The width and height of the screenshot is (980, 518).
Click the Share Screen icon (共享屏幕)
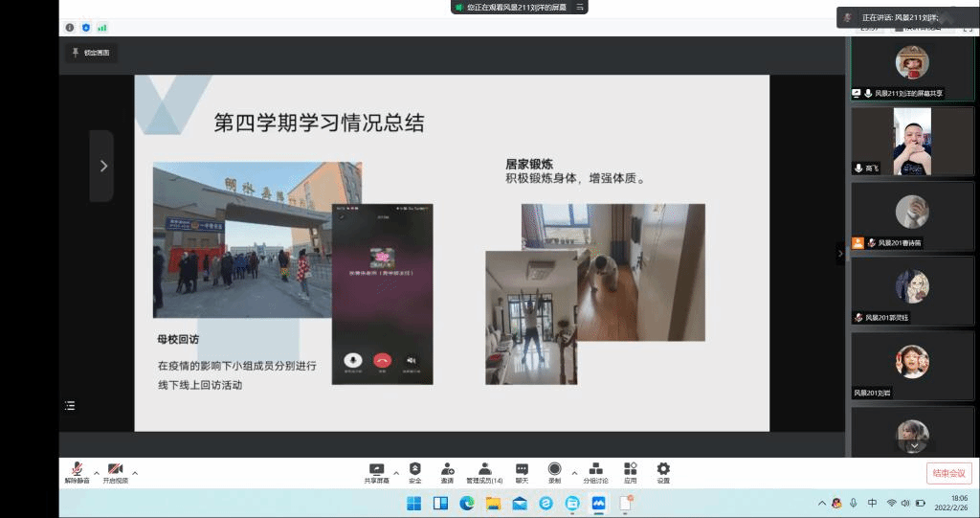point(375,469)
